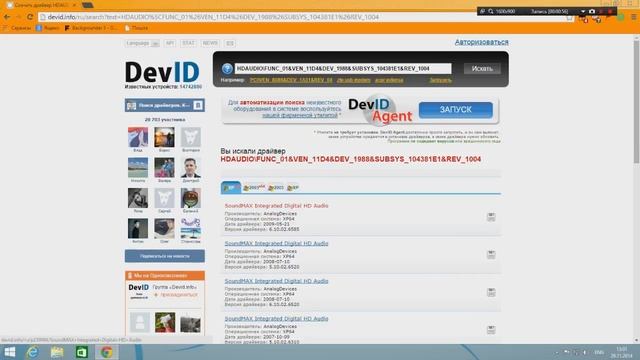
Task: Click the Одноклассники widget header
Action: (164, 276)
